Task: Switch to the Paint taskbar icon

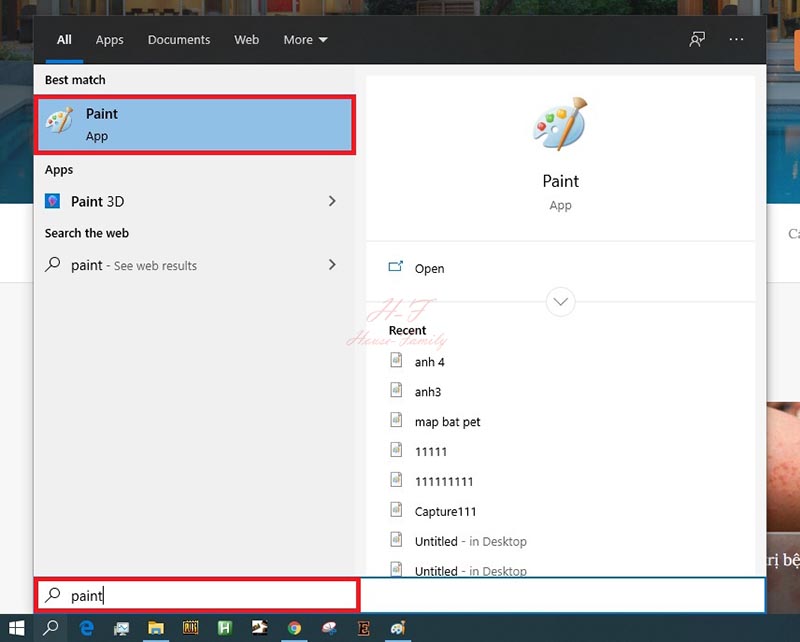Action: coord(398,628)
